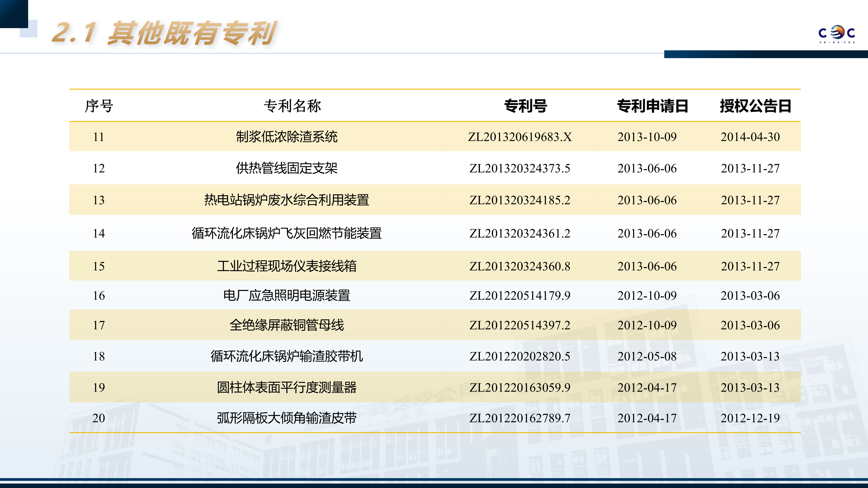Select patent number ZL201320324361.2
The width and height of the screenshot is (868, 488).
(520, 233)
